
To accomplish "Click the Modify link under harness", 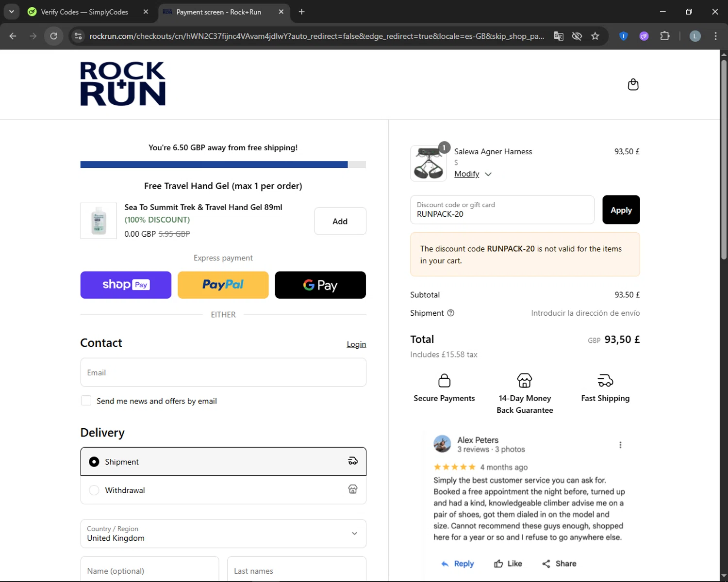I will tap(466, 174).
